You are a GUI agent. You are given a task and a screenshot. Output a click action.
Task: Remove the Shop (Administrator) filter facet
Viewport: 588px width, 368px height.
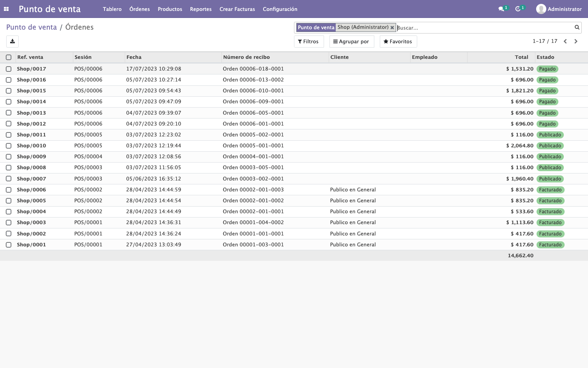[x=392, y=28]
